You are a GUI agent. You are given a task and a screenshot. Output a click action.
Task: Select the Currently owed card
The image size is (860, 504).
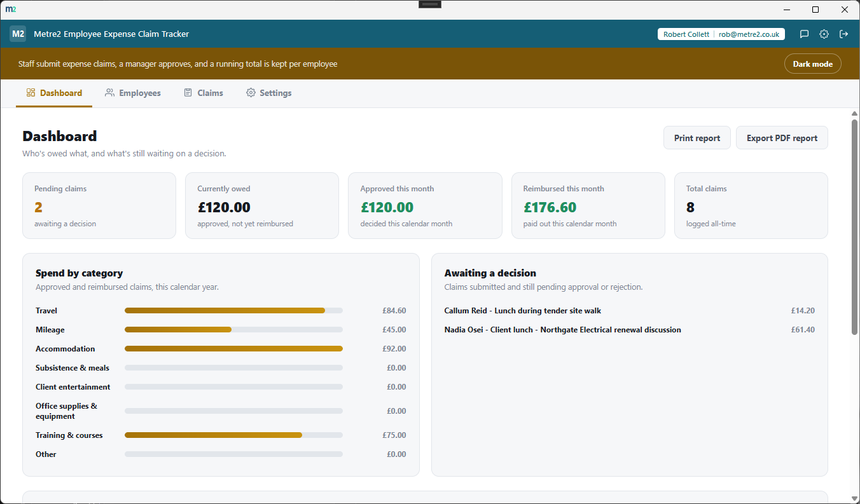tap(262, 206)
